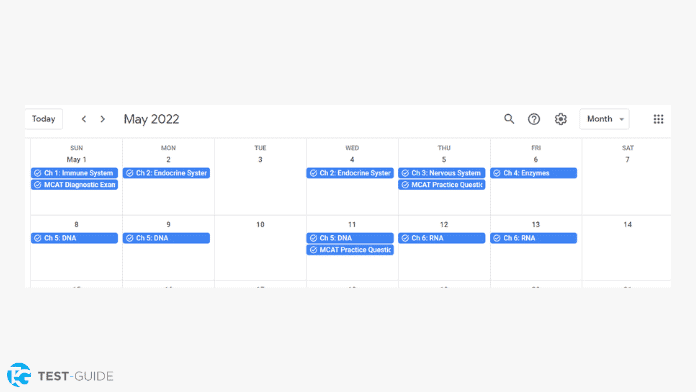Toggle completion of Ch 3: Nervous System task

click(x=405, y=173)
